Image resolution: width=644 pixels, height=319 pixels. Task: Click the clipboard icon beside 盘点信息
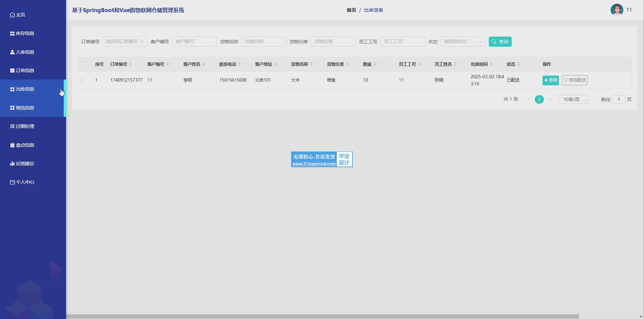12,145
